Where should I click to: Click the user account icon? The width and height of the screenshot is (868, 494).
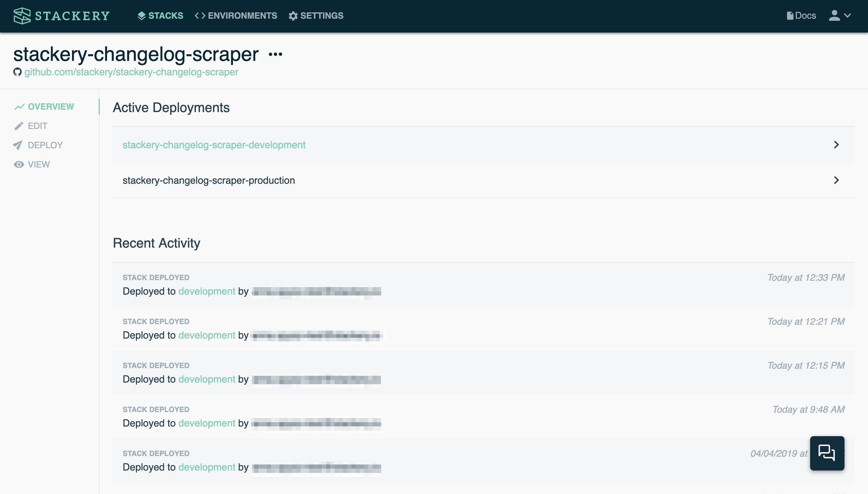click(835, 15)
